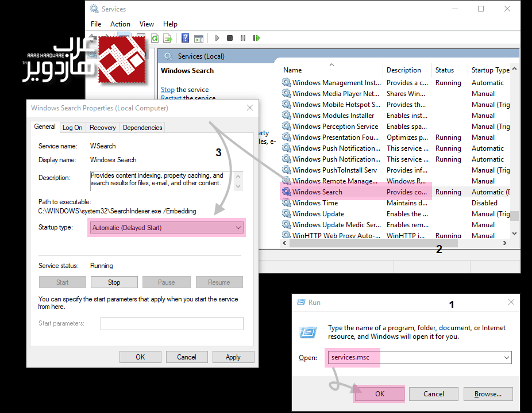Sort services by the Name column header
This screenshot has height=413, width=532.
coord(292,70)
